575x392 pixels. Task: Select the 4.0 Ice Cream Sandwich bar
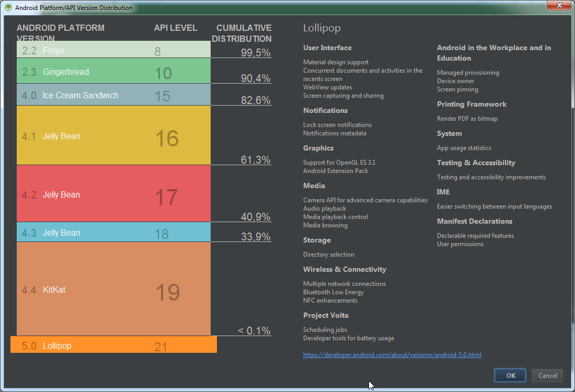[x=113, y=95]
